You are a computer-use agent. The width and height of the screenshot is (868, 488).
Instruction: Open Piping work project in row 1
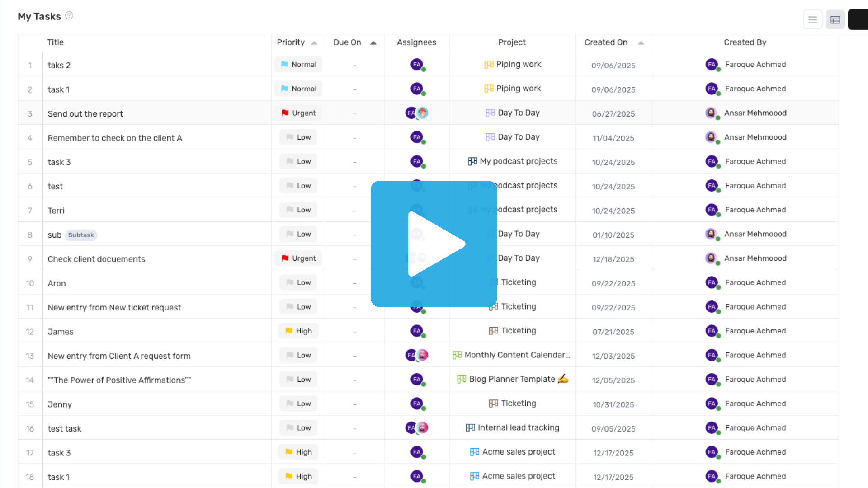518,65
